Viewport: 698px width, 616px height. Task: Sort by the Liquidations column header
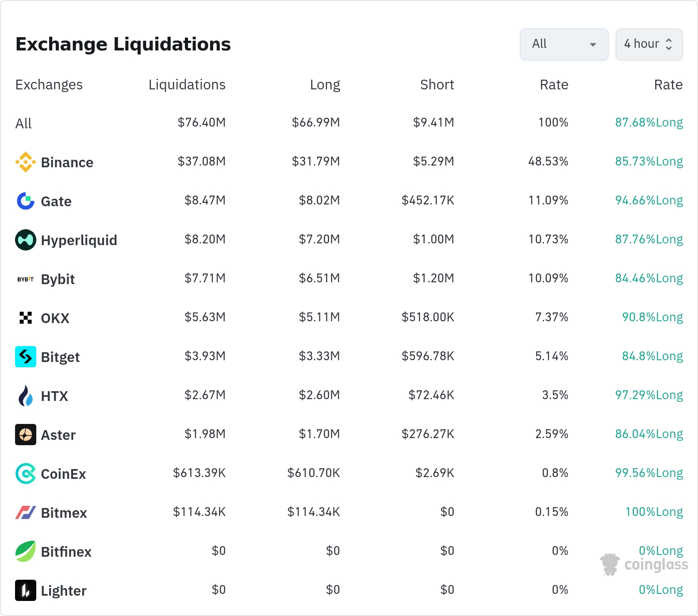click(x=187, y=85)
